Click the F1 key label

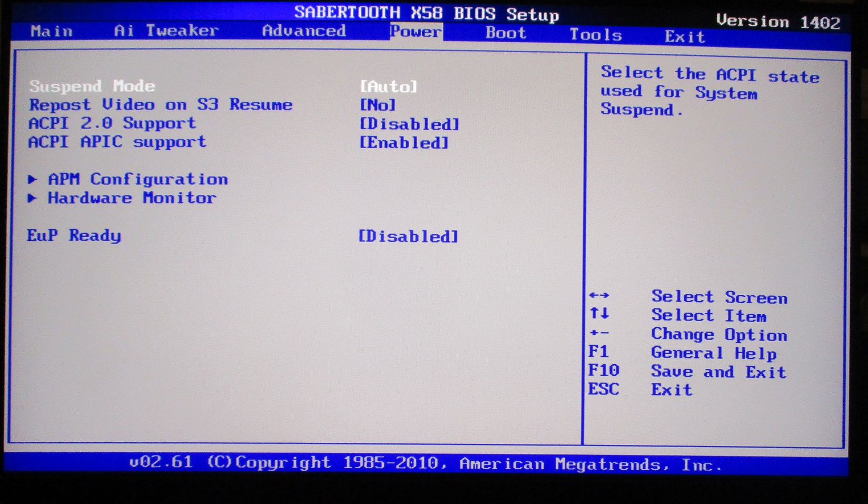click(598, 351)
